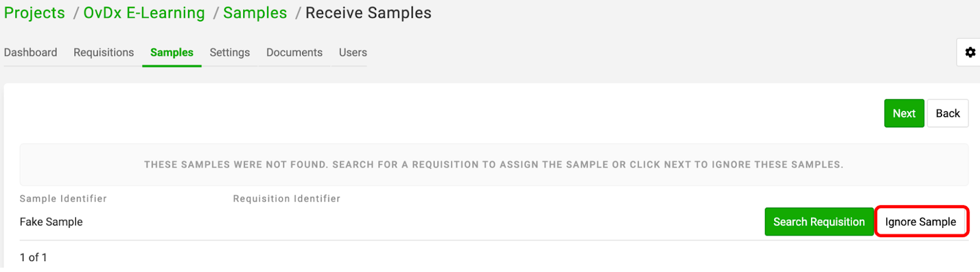The width and height of the screenshot is (980, 272).
Task: Click the Sample Identifier column header
Action: point(63,198)
